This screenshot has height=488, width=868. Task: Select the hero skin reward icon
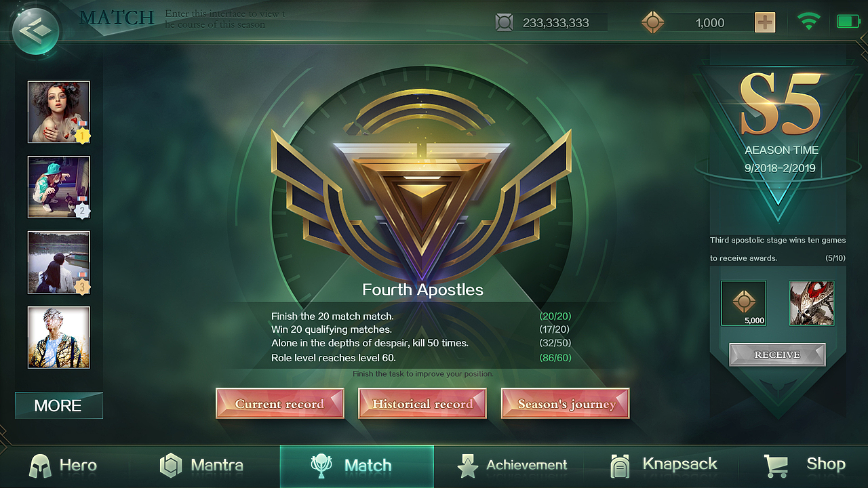812,303
